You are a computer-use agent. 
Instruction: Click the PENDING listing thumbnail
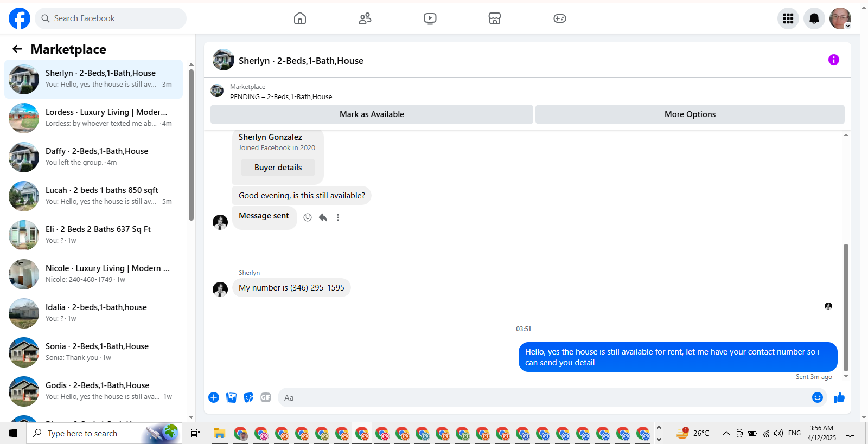pyautogui.click(x=217, y=91)
